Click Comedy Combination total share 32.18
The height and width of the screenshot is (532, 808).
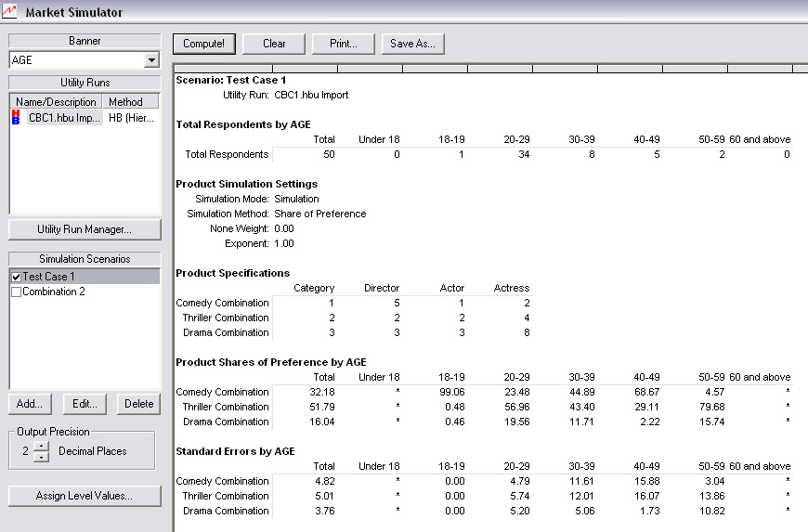[322, 393]
